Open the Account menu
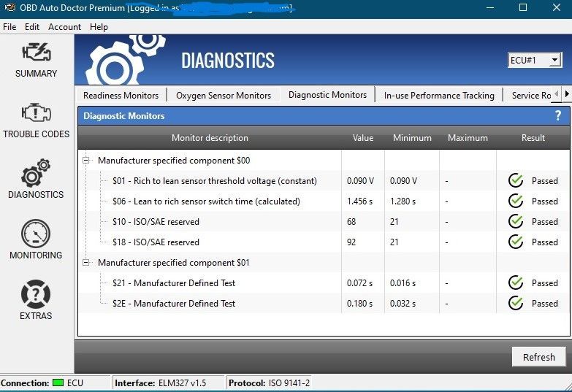This screenshot has height=392, width=572. (64, 26)
